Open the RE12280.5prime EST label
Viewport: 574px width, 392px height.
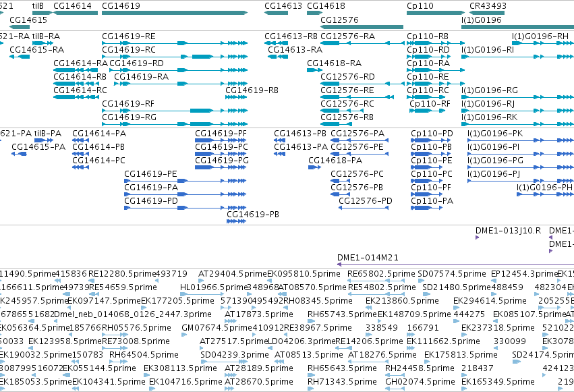pyautogui.click(x=122, y=274)
